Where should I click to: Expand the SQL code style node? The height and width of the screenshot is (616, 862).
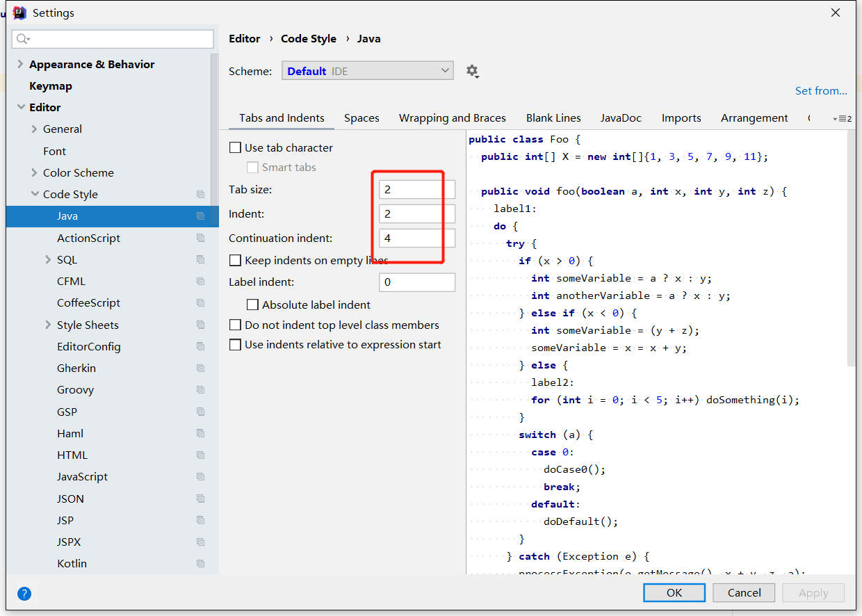[48, 259]
